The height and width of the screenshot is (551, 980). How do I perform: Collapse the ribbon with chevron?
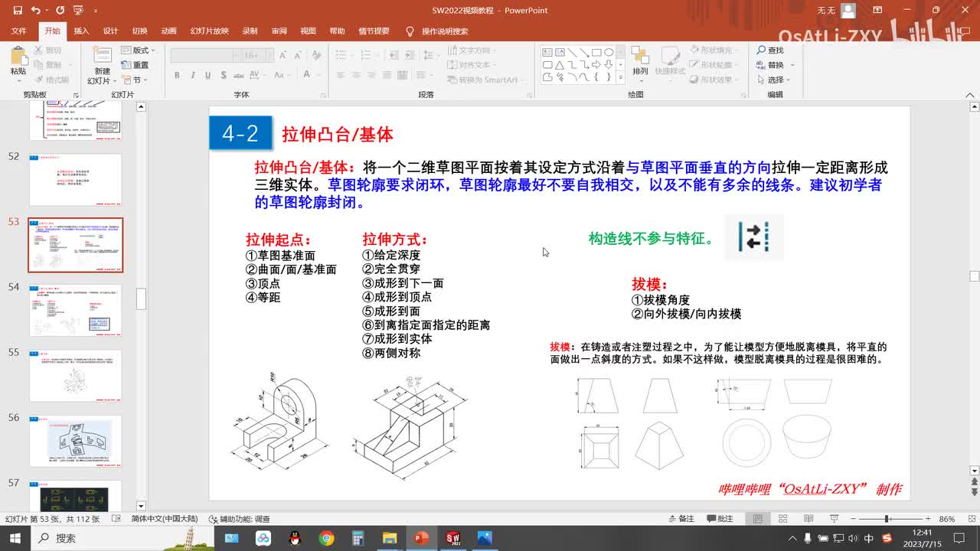pyautogui.click(x=969, y=95)
